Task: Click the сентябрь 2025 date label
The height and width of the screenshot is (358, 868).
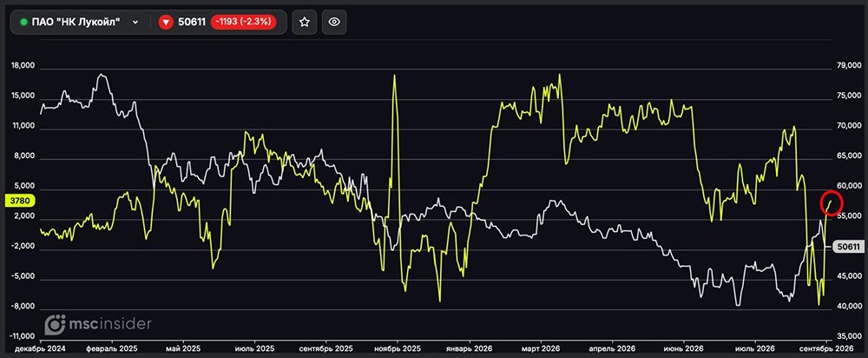Action: [x=325, y=348]
